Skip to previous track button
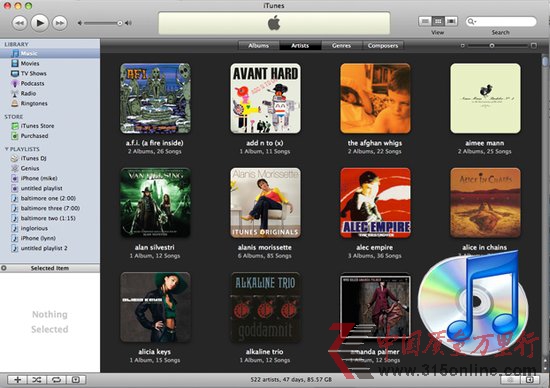 20,23
